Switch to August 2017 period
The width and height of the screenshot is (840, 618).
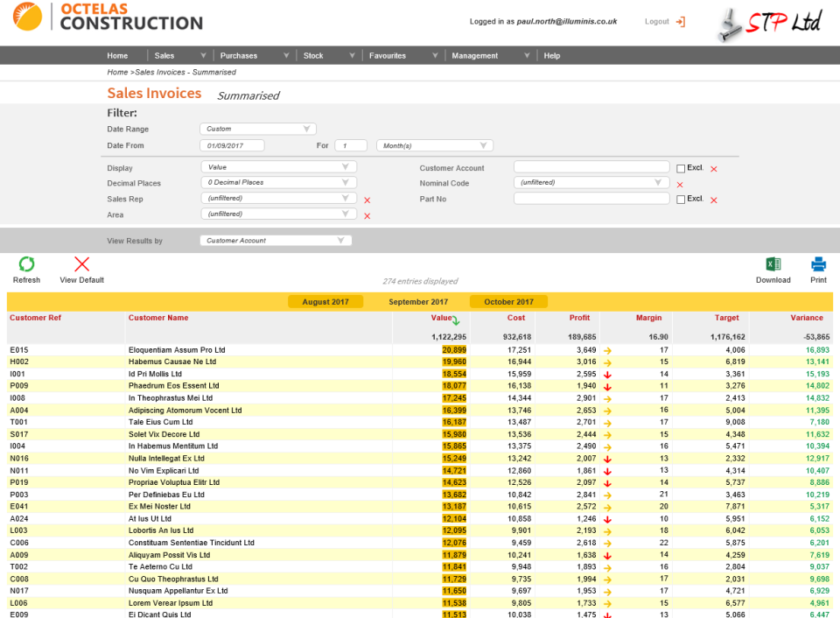pyautogui.click(x=325, y=302)
